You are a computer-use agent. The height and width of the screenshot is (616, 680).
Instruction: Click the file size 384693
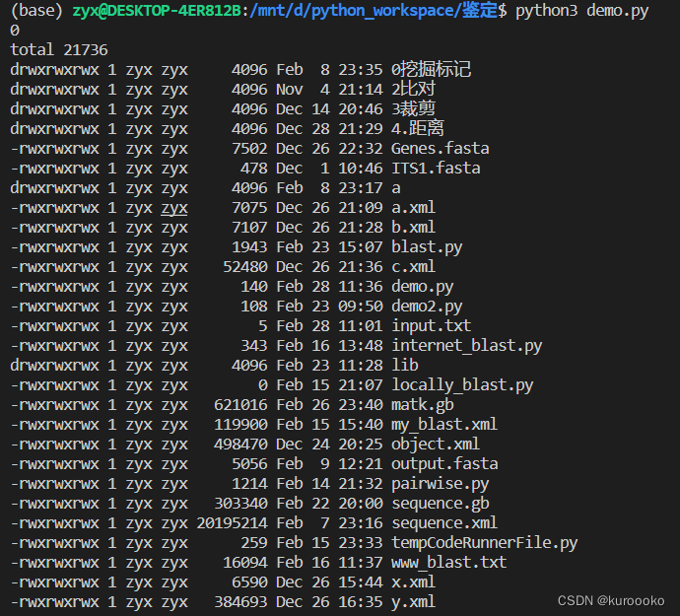coord(240,602)
